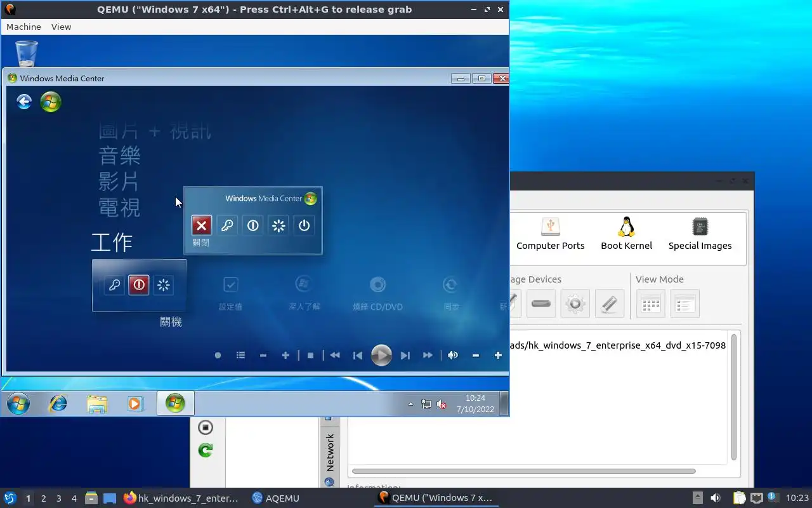Launch Internet Explorer from the Windows 7 taskbar
The image size is (812, 508).
point(58,403)
